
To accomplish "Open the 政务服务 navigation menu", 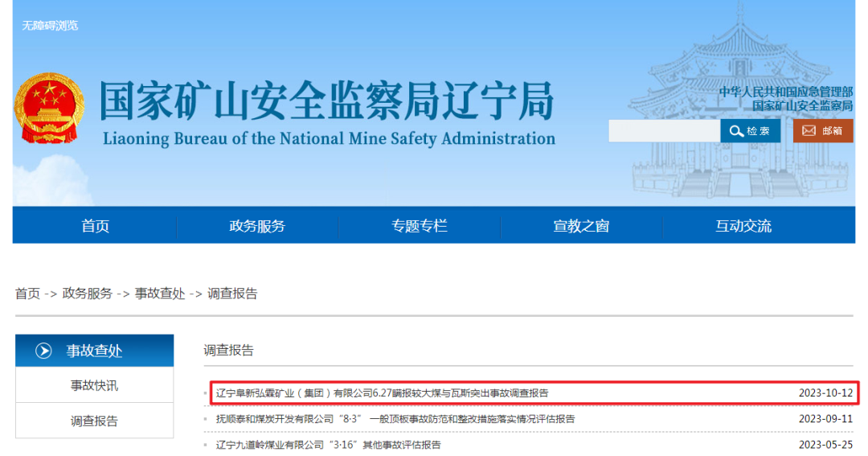I will (257, 226).
